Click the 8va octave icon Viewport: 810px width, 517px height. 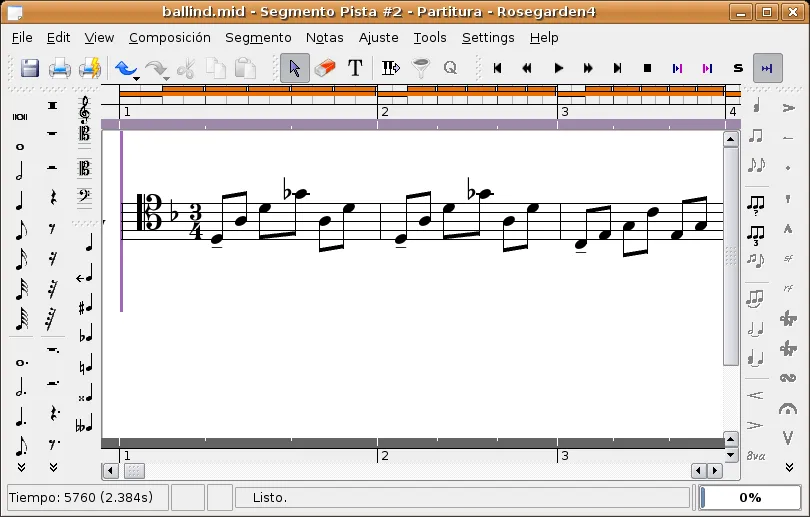point(756,456)
